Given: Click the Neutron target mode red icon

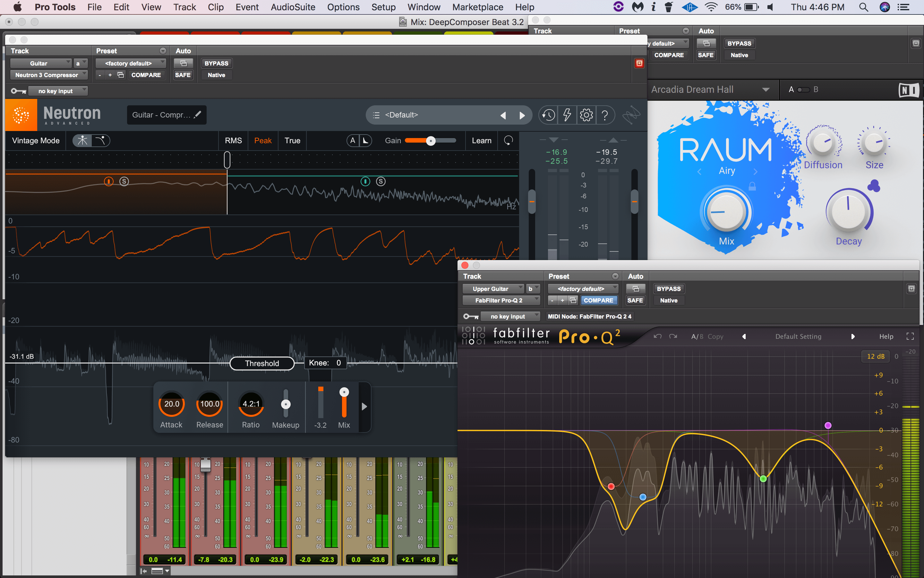Looking at the screenshot, I should point(639,64).
